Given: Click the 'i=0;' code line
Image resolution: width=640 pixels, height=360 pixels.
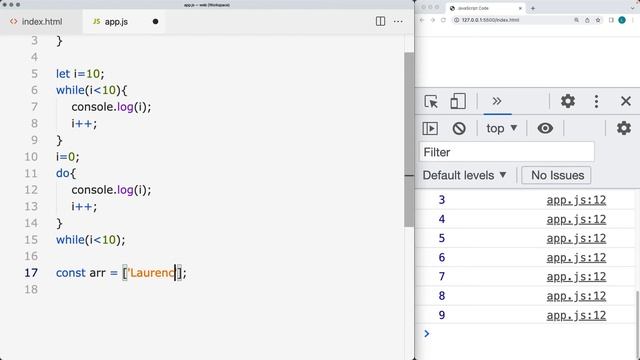Looking at the screenshot, I should (x=68, y=157).
